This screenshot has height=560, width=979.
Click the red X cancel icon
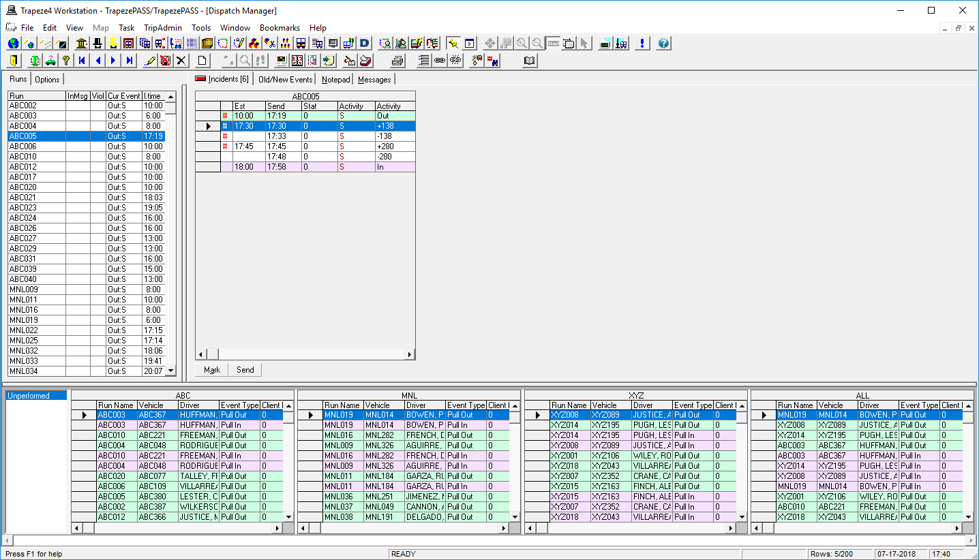(x=165, y=60)
